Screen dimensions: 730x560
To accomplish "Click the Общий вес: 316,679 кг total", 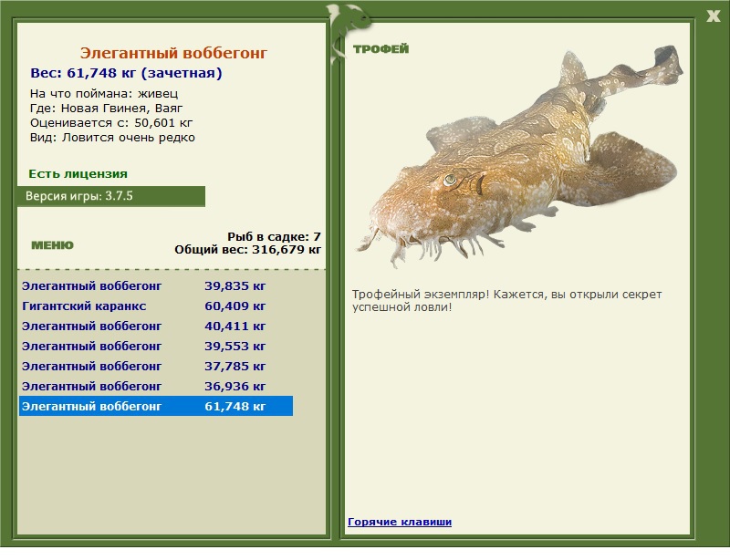I will tap(247, 248).
